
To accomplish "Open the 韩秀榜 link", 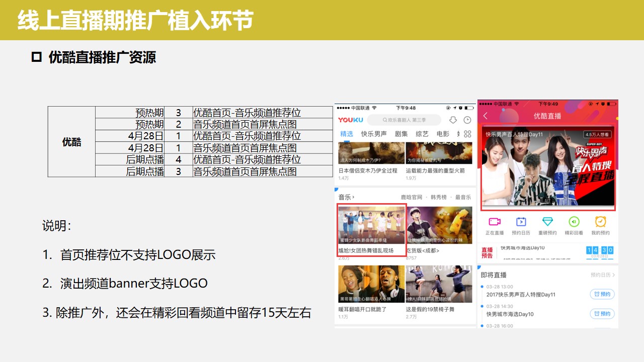I will (x=439, y=197).
